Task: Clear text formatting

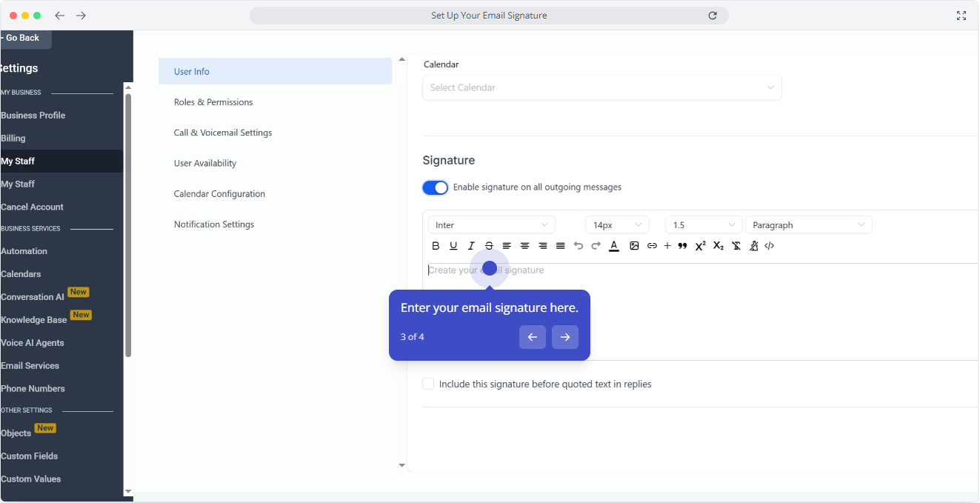Action: (736, 246)
